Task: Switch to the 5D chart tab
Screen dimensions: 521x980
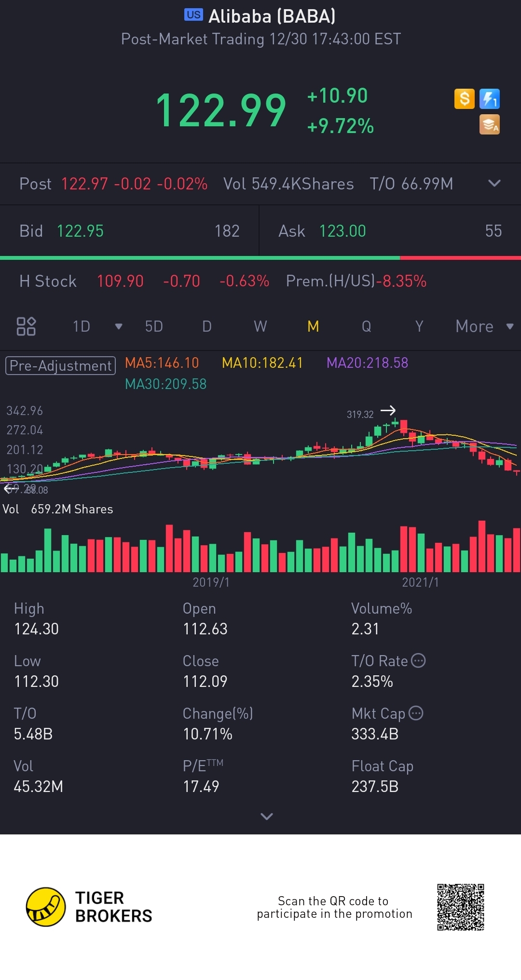Action: pyautogui.click(x=154, y=326)
